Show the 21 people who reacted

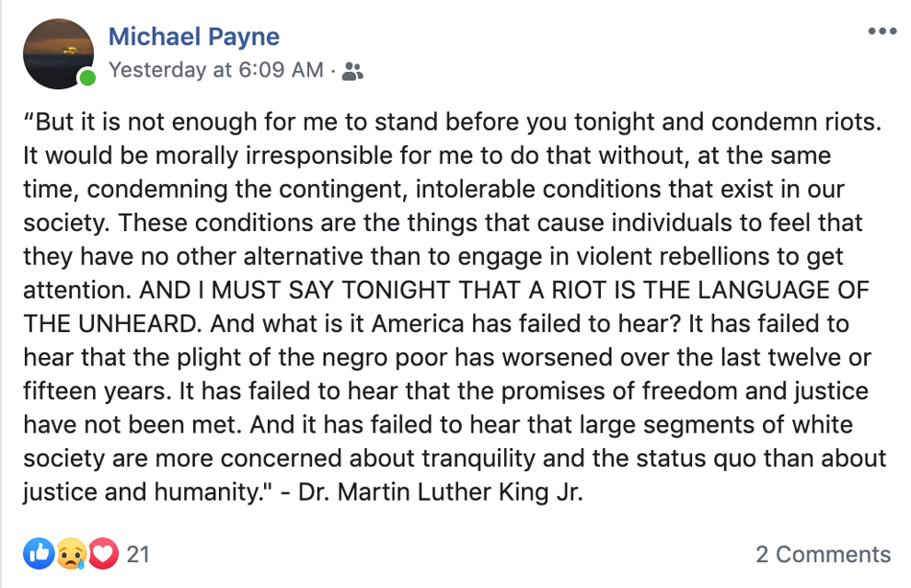138,554
